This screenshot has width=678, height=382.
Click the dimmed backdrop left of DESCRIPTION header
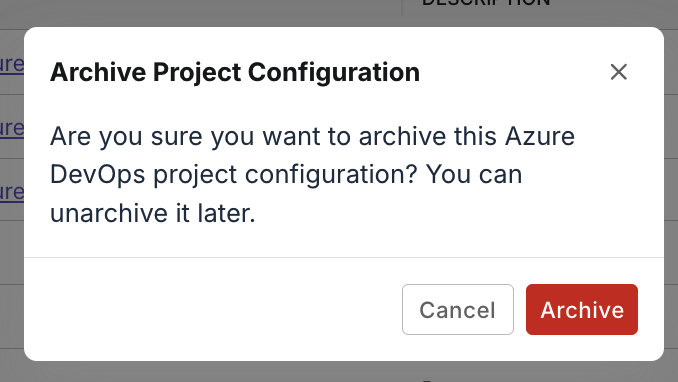[201, 11]
